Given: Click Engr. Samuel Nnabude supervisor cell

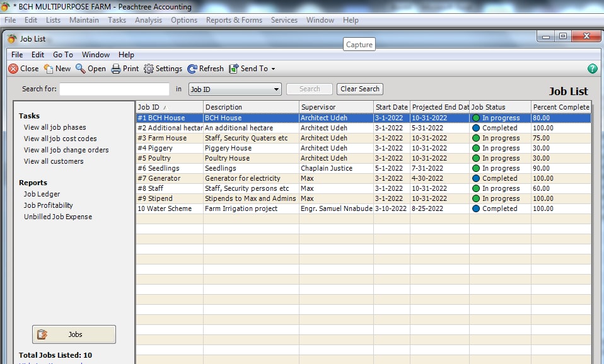Looking at the screenshot, I should point(336,208).
